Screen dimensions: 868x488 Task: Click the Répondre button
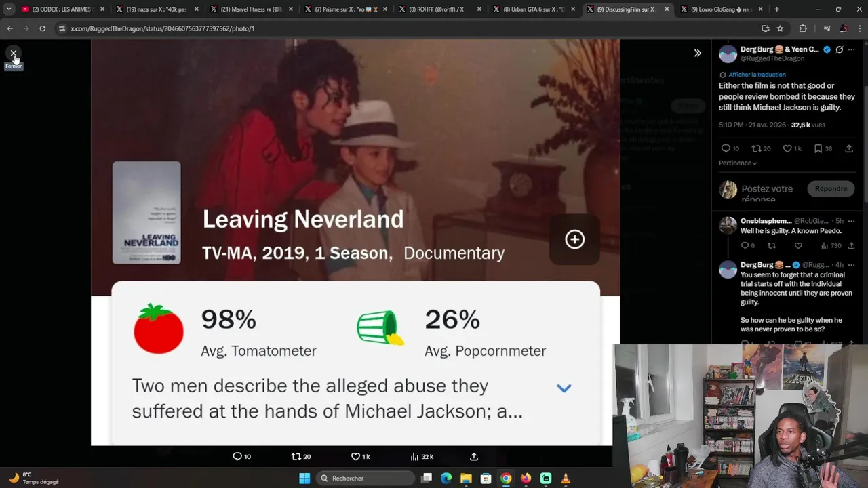point(831,189)
